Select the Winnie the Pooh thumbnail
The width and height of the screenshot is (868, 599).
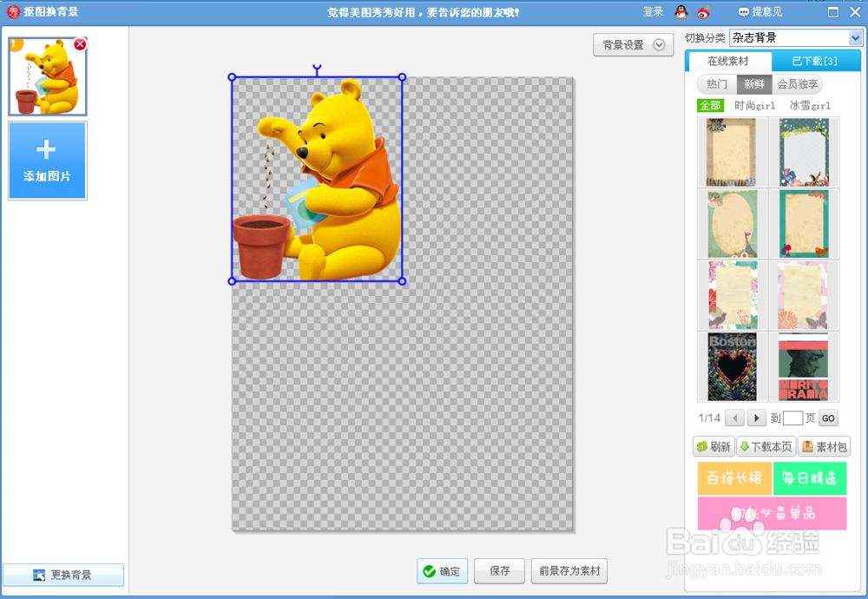pyautogui.click(x=48, y=77)
